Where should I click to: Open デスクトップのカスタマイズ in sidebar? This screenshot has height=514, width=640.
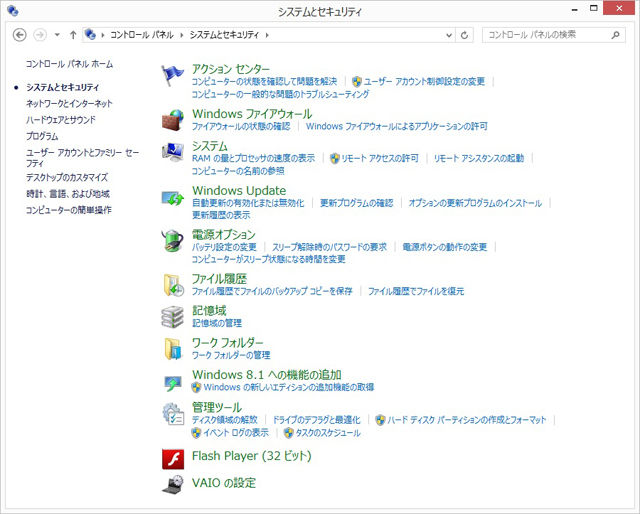tap(67, 178)
